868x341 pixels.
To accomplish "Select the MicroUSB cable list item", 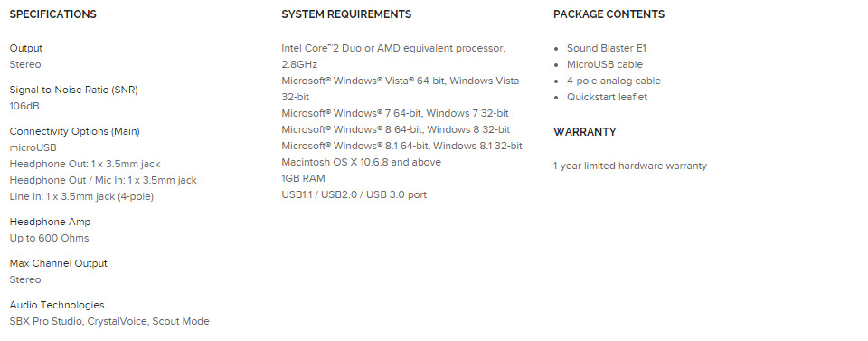I will tap(605, 65).
